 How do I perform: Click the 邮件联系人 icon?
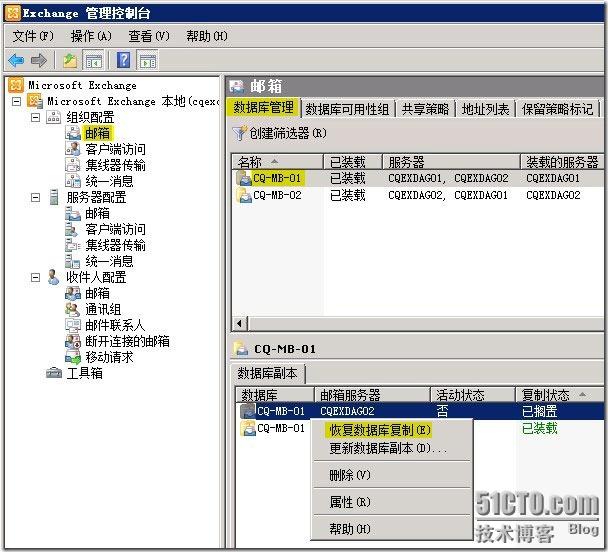pos(73,325)
